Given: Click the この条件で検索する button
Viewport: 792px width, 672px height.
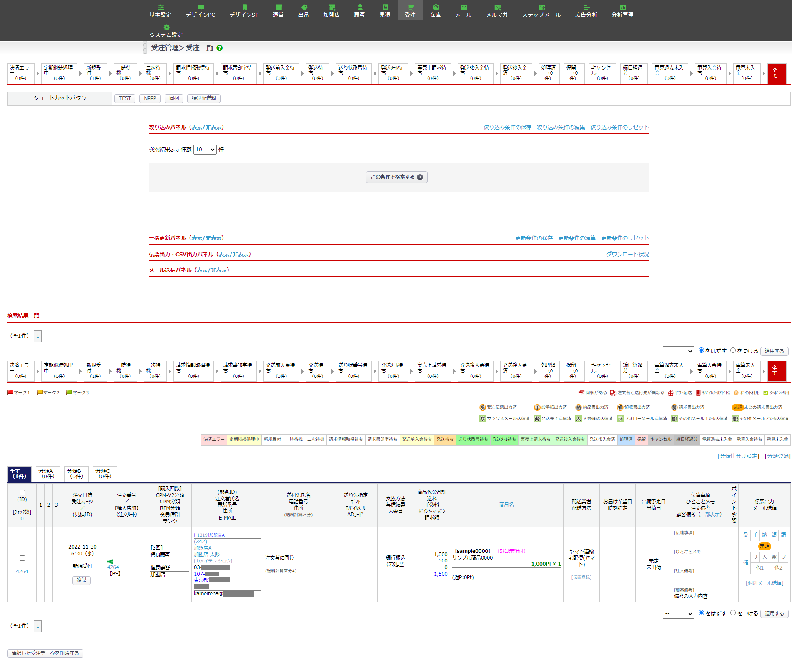Looking at the screenshot, I should (x=397, y=177).
